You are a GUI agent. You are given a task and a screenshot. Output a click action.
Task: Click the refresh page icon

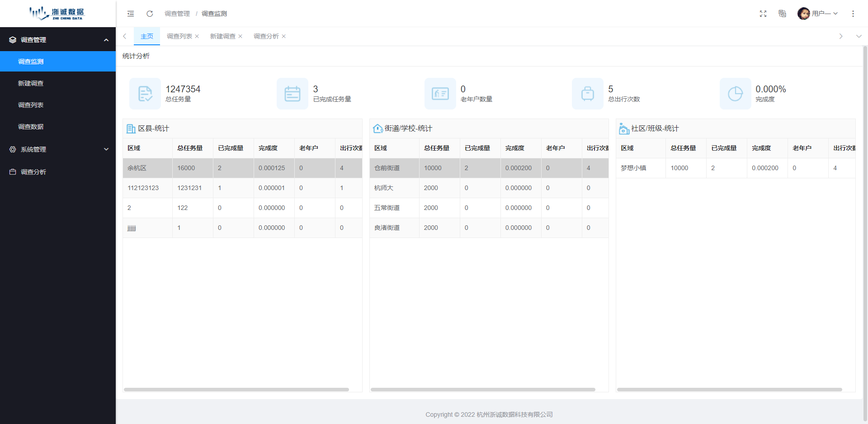coord(150,14)
